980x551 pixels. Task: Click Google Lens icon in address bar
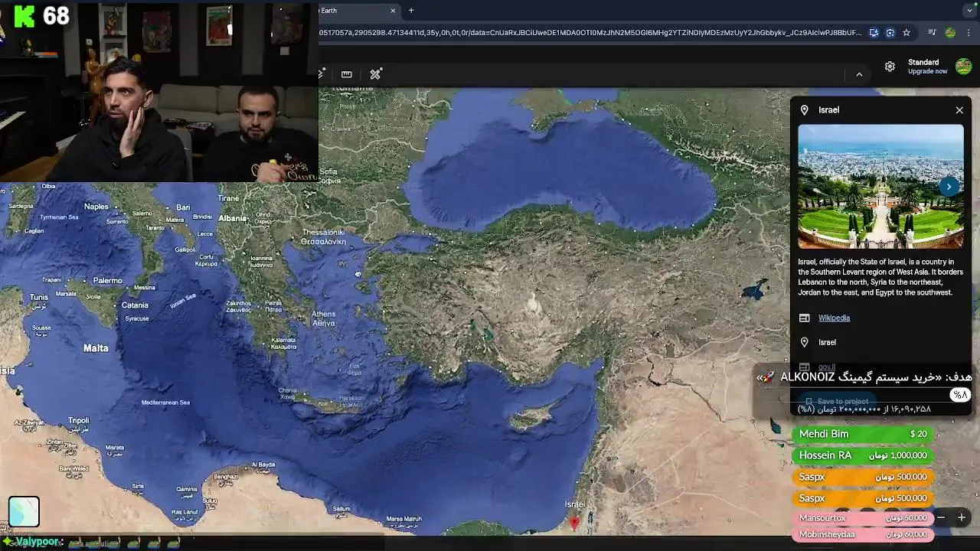[x=890, y=33]
